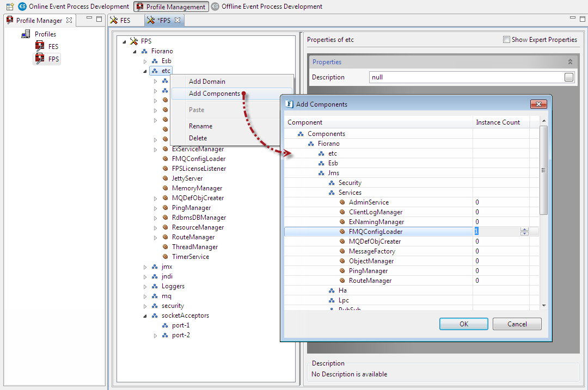
Task: Cancel the Add Components dialog
Action: click(x=517, y=324)
